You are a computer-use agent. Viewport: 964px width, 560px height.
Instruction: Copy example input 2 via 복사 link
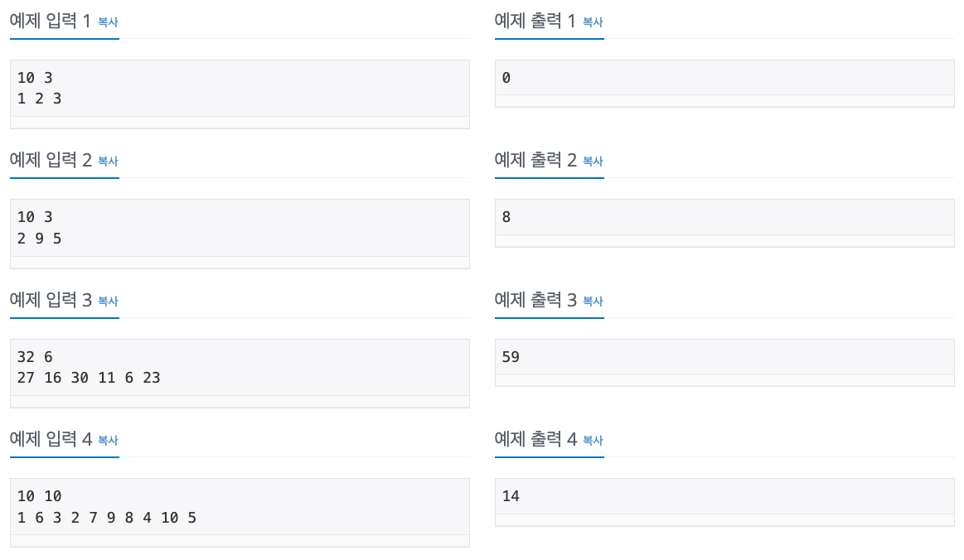(x=108, y=161)
